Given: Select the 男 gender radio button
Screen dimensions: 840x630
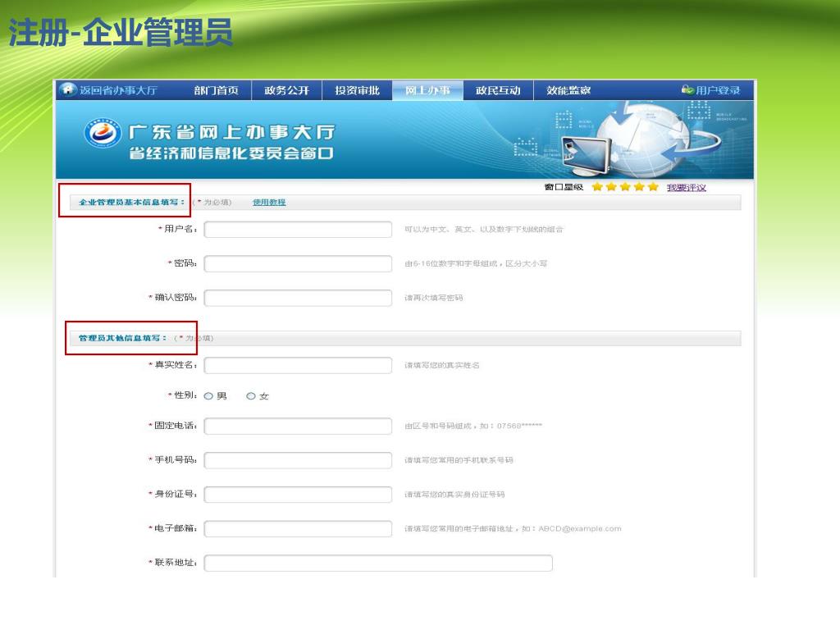Looking at the screenshot, I should point(208,396).
